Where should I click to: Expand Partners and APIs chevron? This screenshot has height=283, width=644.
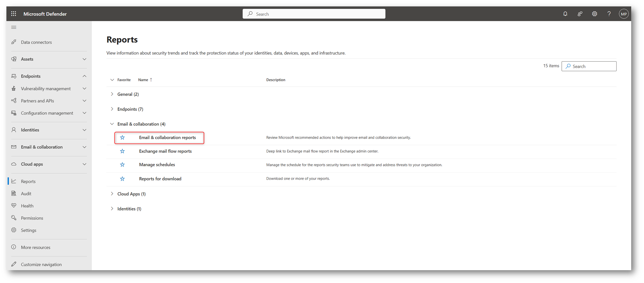tap(84, 100)
